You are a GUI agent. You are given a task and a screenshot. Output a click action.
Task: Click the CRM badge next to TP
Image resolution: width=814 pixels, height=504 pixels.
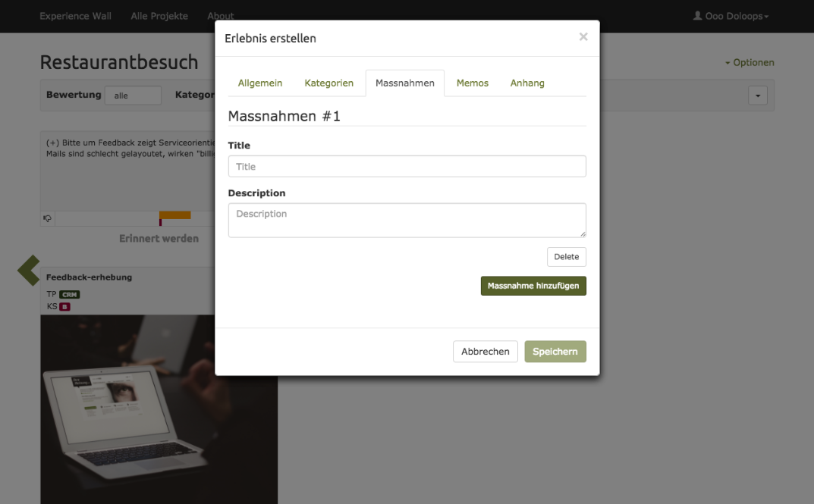(x=70, y=295)
